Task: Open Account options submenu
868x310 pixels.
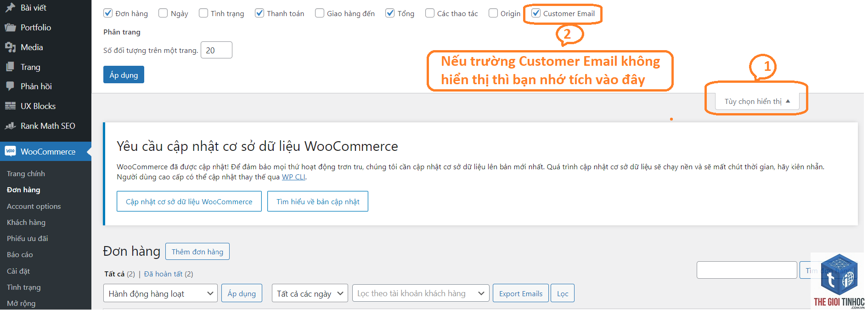Action: pos(34,207)
